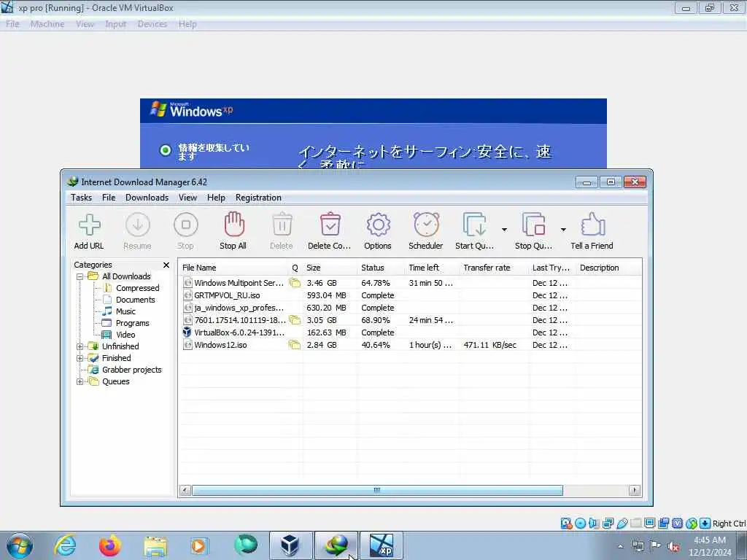
Task: Sort by the Time left column header
Action: click(432, 268)
